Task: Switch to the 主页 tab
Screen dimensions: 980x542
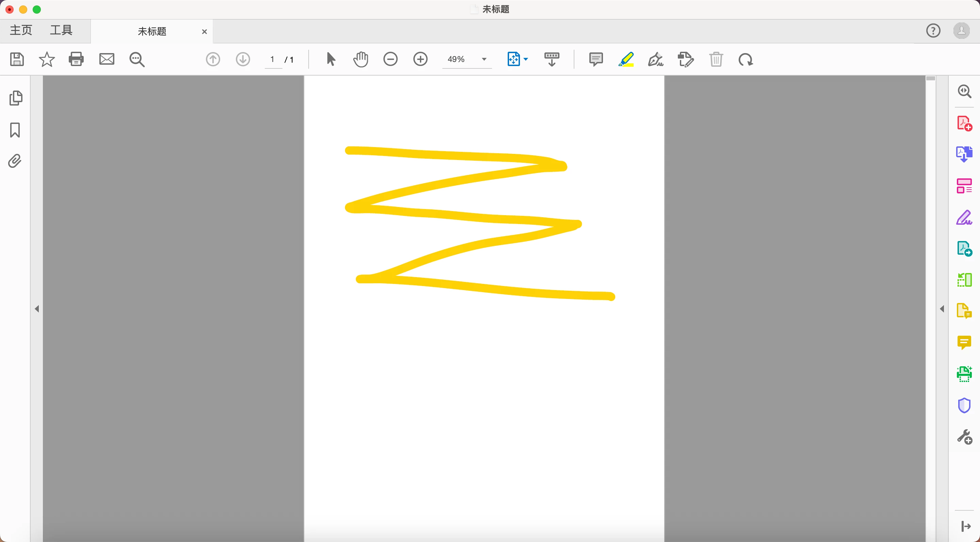Action: [21, 30]
